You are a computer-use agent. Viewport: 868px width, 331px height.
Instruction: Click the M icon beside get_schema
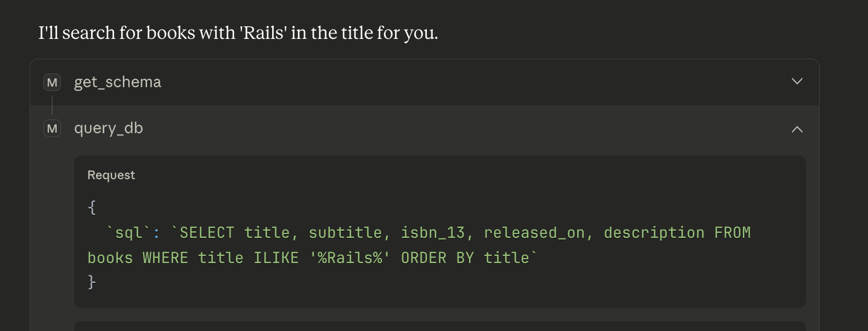pos(52,83)
